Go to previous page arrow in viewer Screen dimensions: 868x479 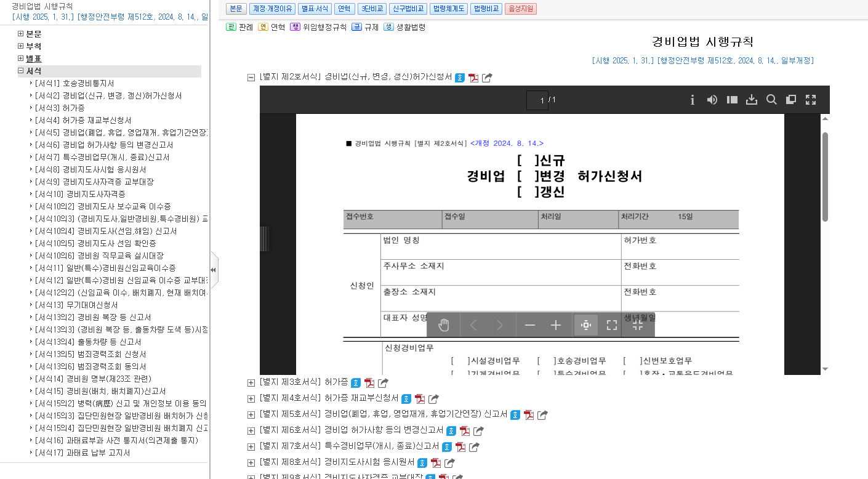(x=473, y=325)
